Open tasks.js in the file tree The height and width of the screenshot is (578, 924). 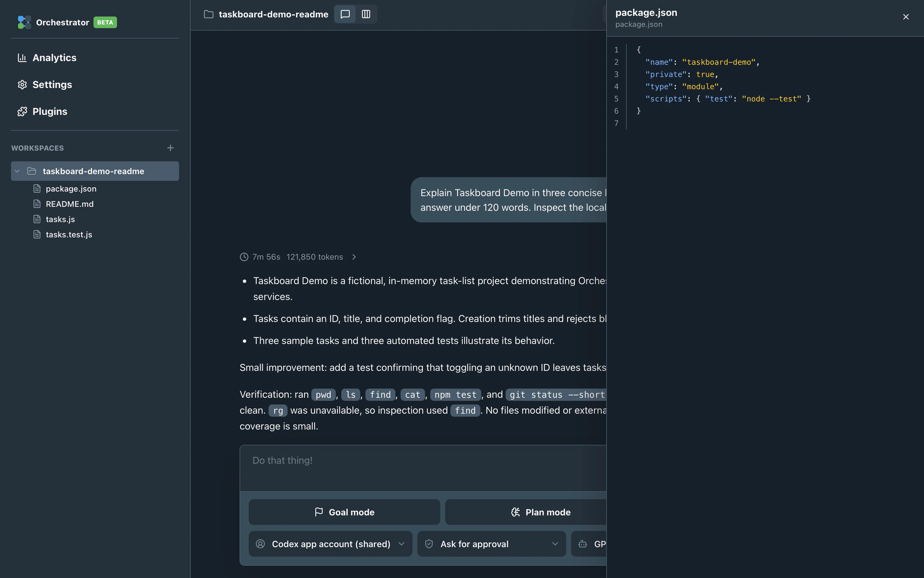tap(61, 219)
